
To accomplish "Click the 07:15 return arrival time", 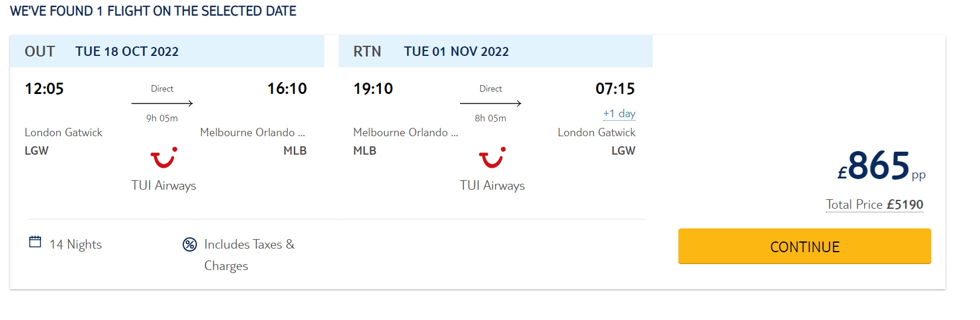I will pos(615,89).
